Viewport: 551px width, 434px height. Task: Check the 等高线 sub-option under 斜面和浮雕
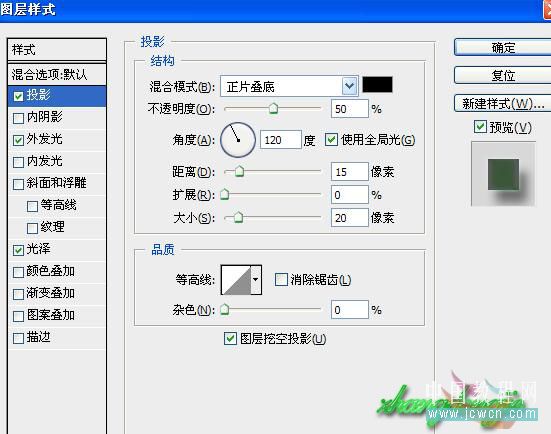coord(32,206)
